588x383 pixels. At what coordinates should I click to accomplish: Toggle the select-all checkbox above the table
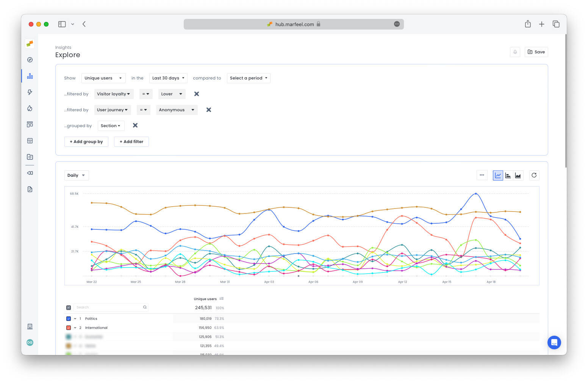[x=68, y=307]
